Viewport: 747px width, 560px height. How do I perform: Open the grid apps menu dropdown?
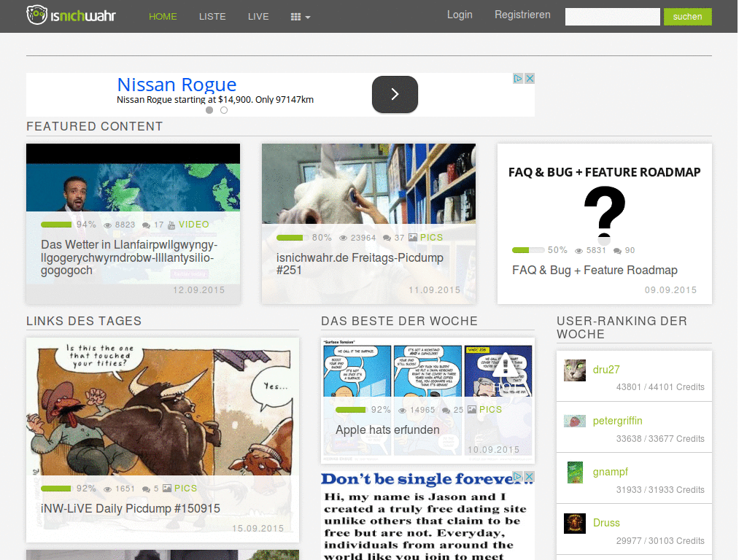300,17
